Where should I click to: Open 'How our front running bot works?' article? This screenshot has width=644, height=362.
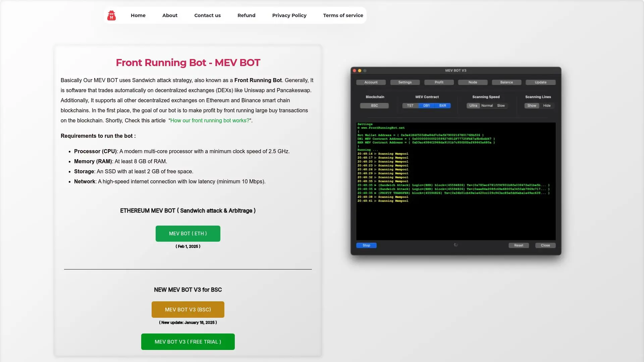point(210,121)
